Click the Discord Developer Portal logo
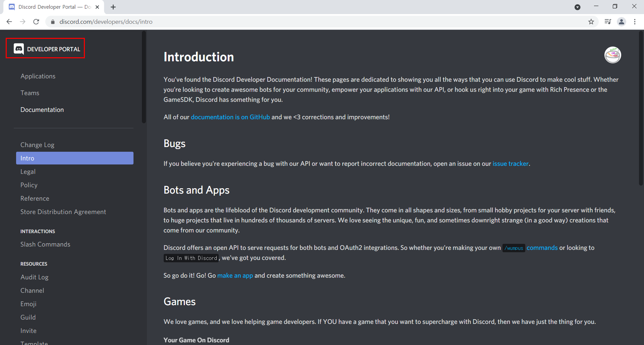 (x=47, y=49)
